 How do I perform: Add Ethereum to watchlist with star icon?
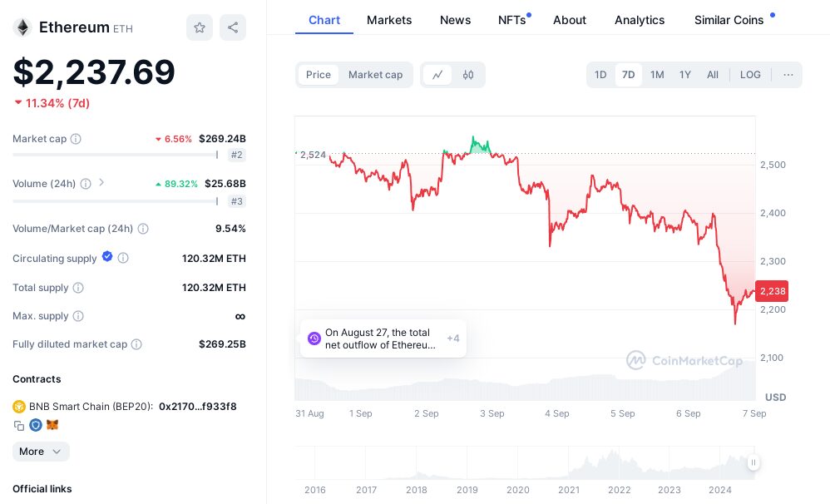(199, 27)
